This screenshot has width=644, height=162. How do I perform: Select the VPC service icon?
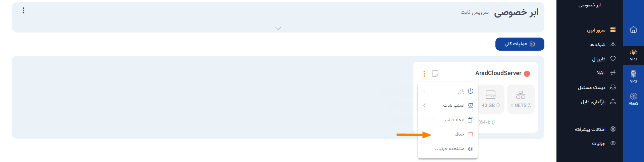pos(633,55)
